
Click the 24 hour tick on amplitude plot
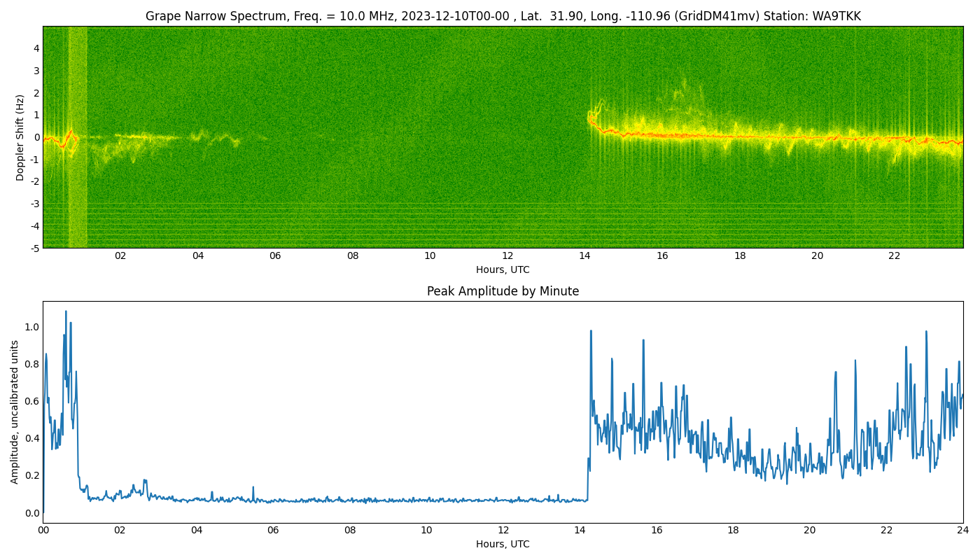pyautogui.click(x=963, y=530)
